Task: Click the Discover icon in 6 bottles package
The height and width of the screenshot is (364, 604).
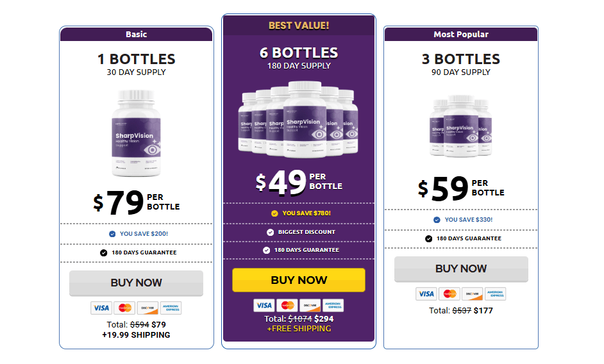Action: coord(310,305)
